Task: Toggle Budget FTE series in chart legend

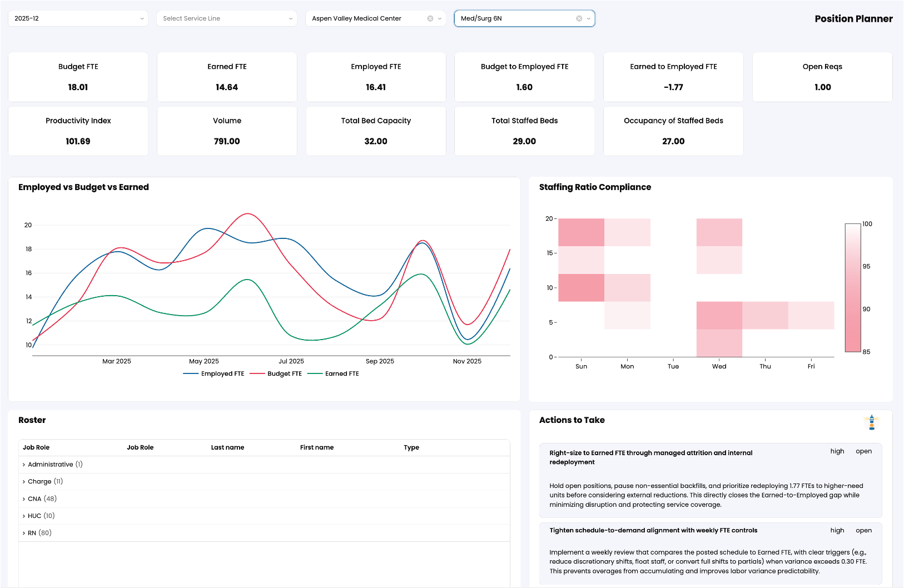Action: (276, 374)
